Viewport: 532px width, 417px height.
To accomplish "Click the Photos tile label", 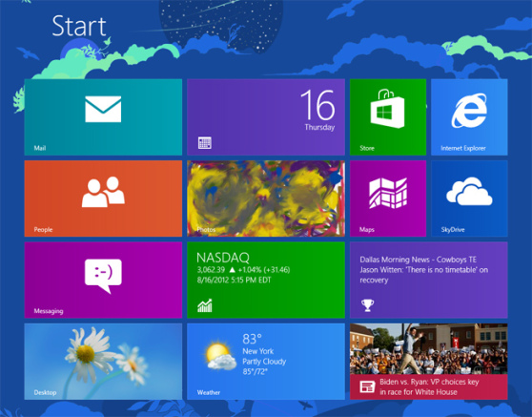I will pyautogui.click(x=206, y=230).
